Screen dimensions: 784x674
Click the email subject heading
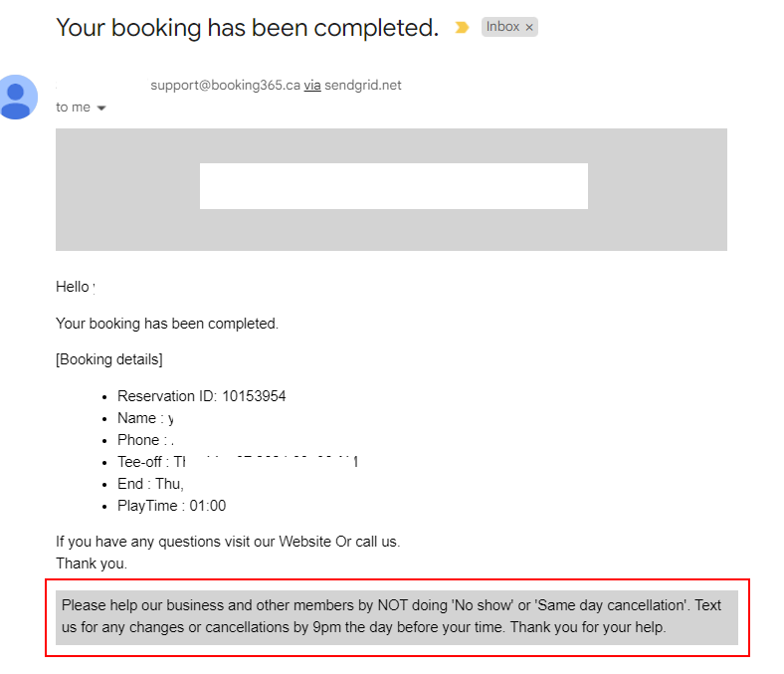click(247, 28)
